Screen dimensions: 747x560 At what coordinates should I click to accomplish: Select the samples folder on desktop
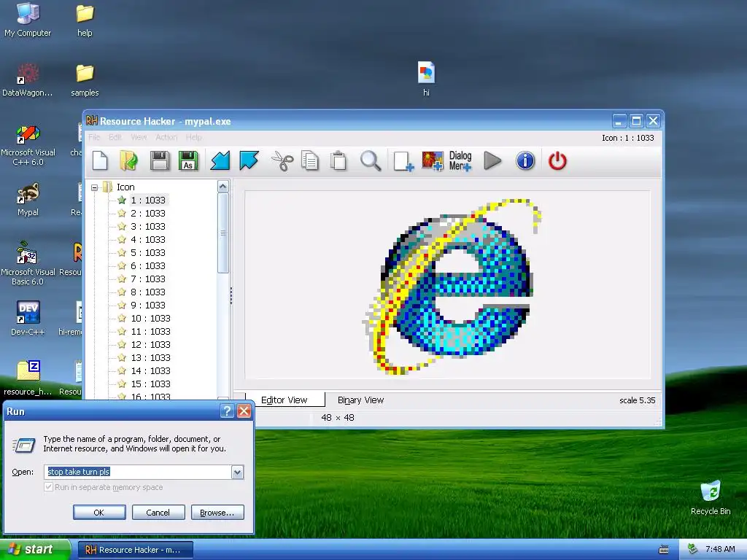point(85,79)
